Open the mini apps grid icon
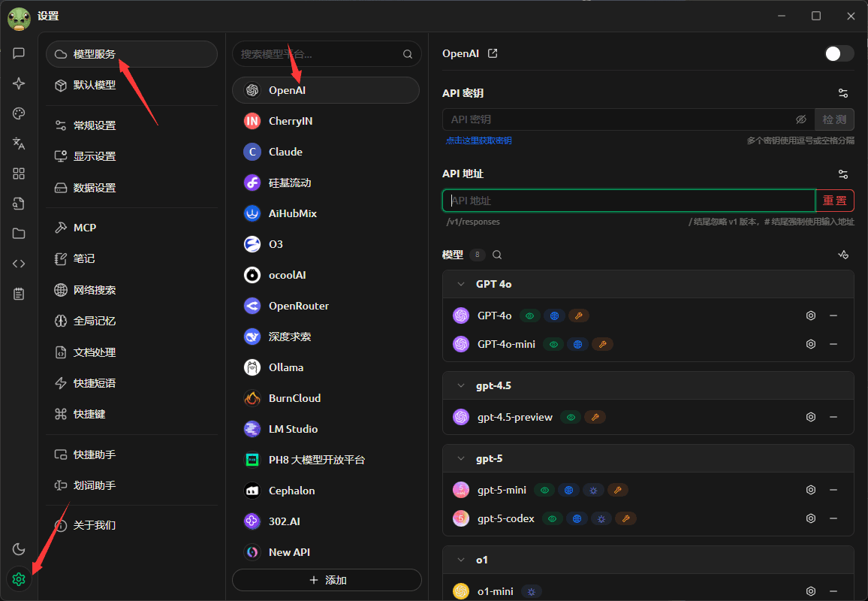The height and width of the screenshot is (601, 868). (x=19, y=174)
